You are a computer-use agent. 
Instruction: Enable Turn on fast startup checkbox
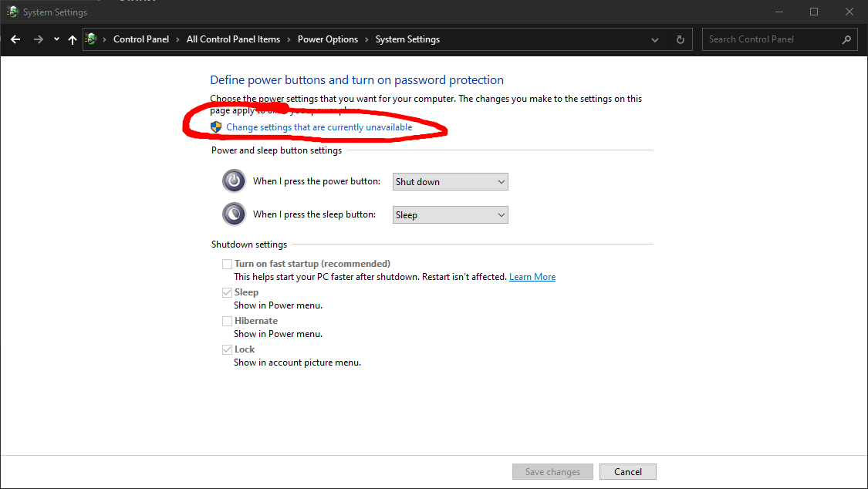point(227,264)
